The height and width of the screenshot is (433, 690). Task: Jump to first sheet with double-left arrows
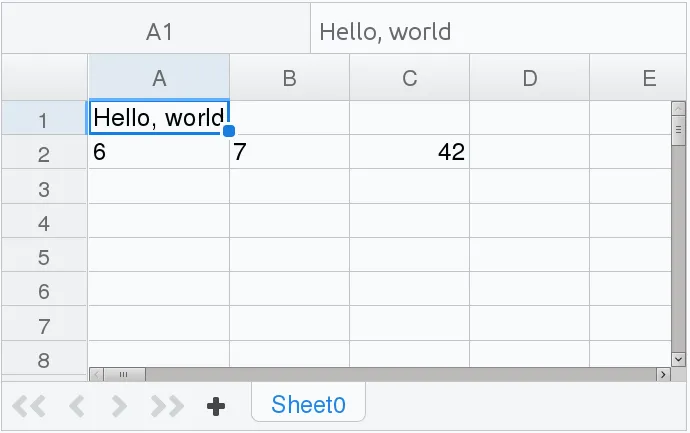(29, 406)
